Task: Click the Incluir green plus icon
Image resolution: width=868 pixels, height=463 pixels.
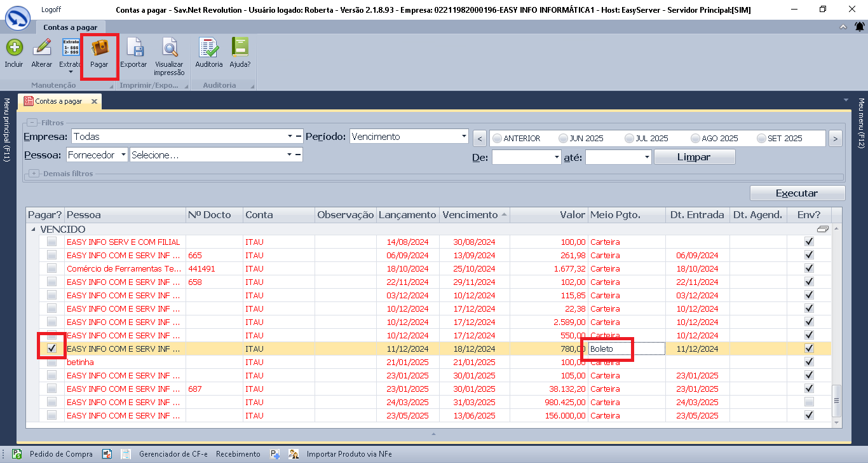Action: point(13,48)
